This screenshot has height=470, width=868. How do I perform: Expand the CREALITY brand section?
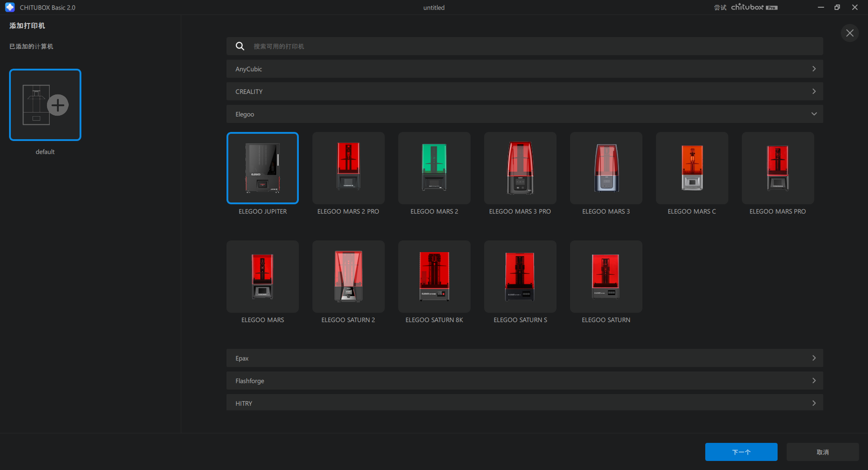525,91
